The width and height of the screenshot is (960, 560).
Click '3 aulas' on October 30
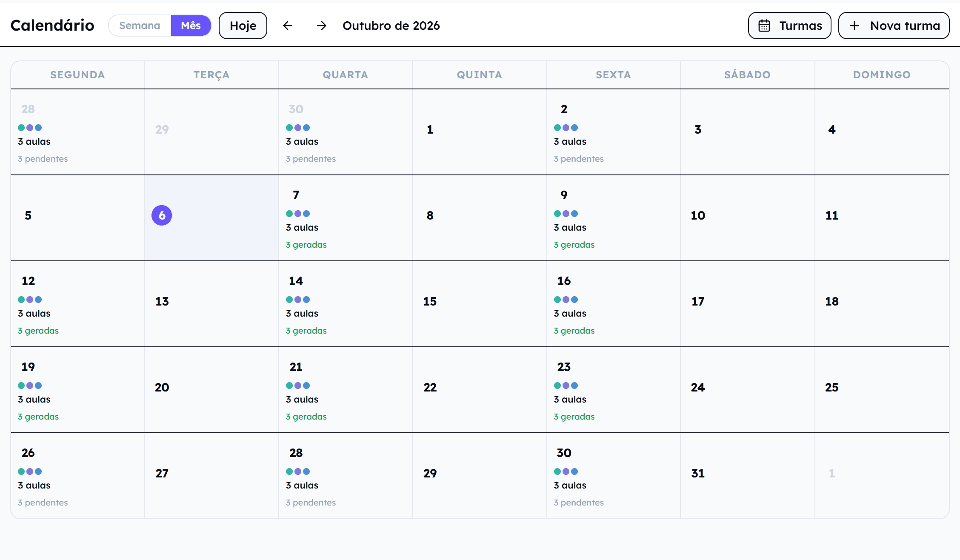click(570, 485)
